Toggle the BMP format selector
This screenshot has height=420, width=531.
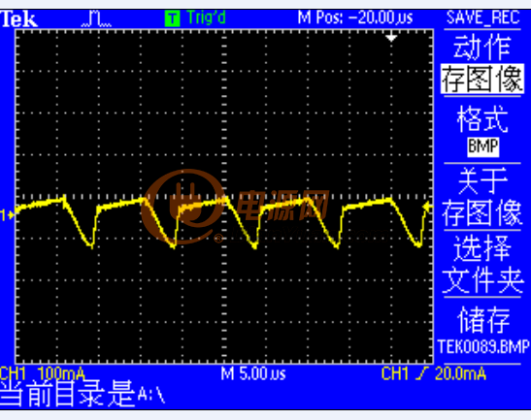(x=482, y=146)
